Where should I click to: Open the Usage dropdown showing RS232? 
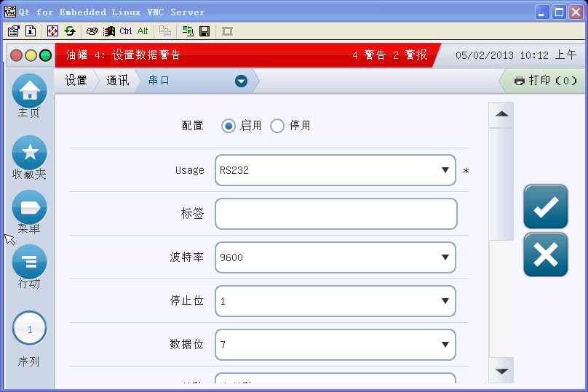click(335, 170)
